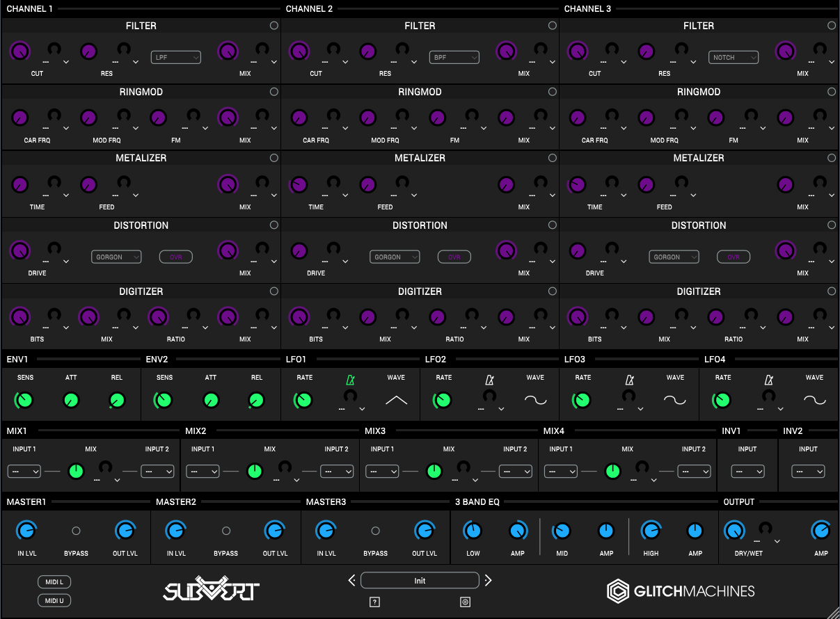The image size is (840, 619).
Task: Open the help question mark icon
Action: point(374,602)
